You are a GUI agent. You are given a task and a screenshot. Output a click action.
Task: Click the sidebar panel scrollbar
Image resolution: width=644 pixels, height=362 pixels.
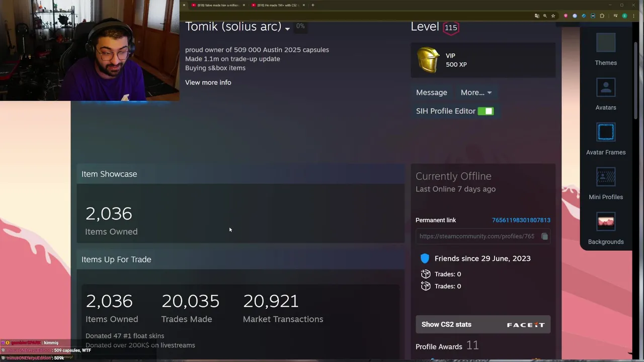[636, 80]
